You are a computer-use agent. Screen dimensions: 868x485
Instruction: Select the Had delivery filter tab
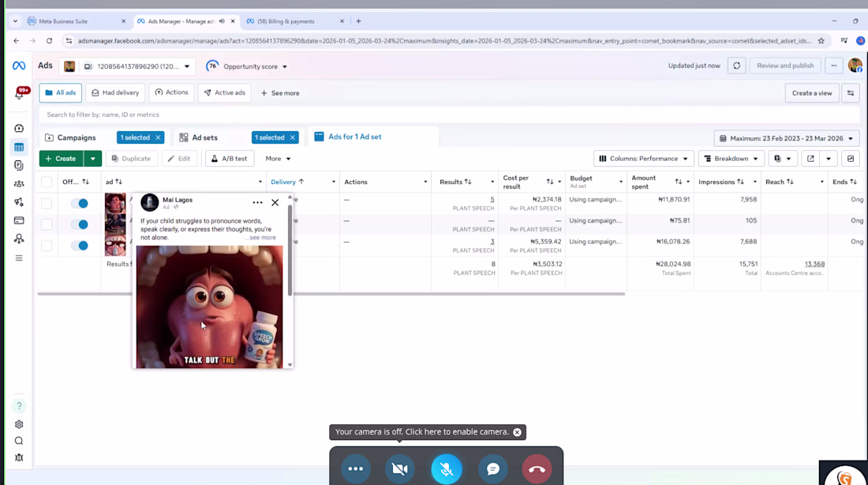coord(115,93)
